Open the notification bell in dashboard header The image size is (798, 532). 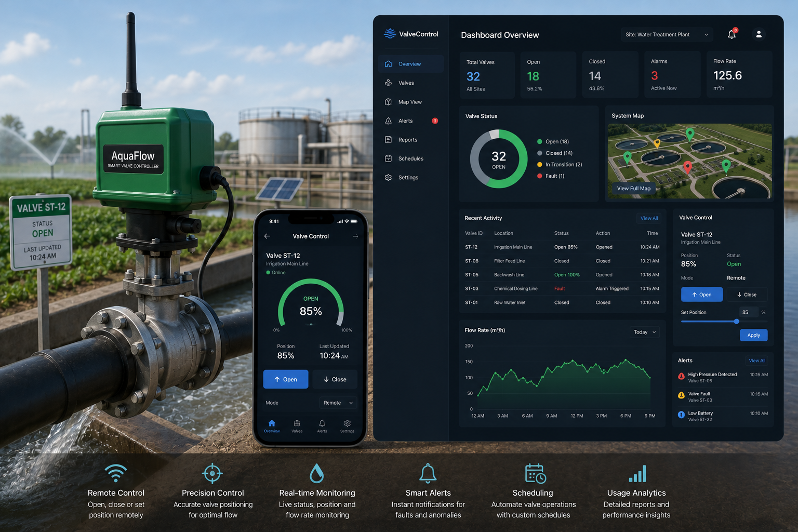tap(731, 34)
